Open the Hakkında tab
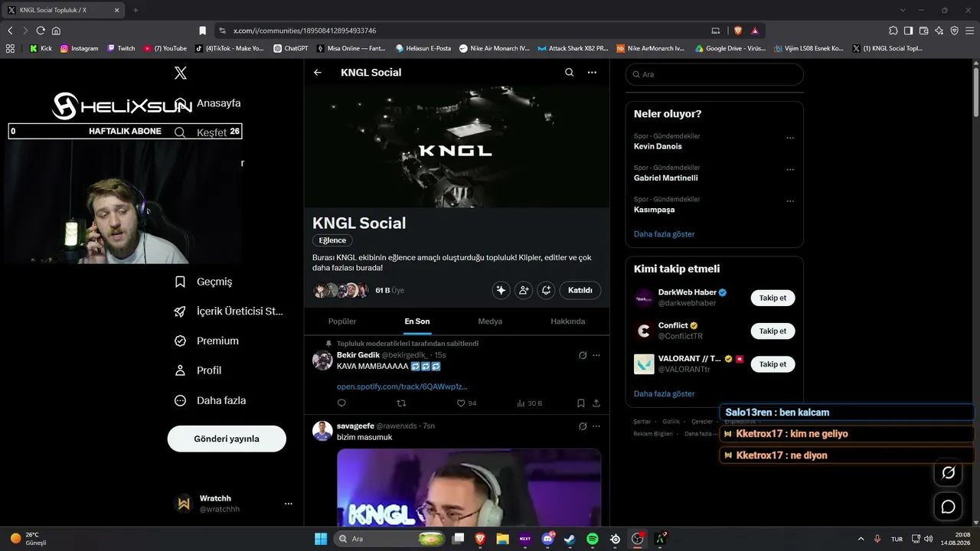Image resolution: width=980 pixels, height=551 pixels. tap(568, 321)
